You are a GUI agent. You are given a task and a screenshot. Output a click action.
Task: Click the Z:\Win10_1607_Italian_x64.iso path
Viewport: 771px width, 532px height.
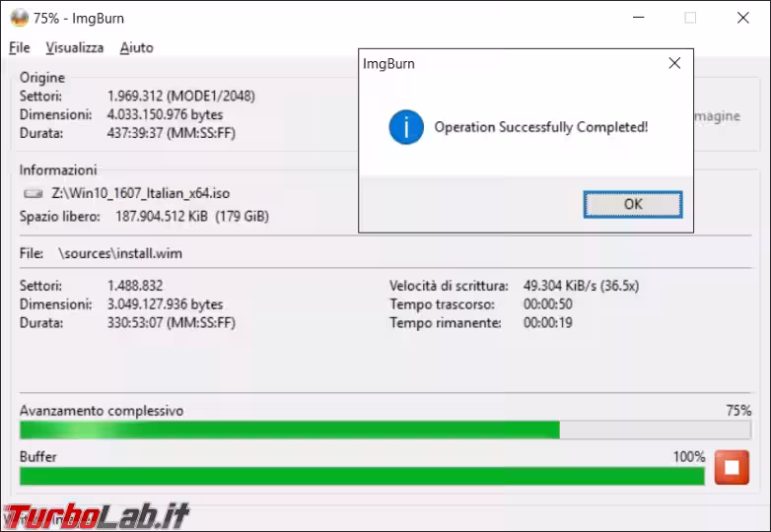(141, 193)
